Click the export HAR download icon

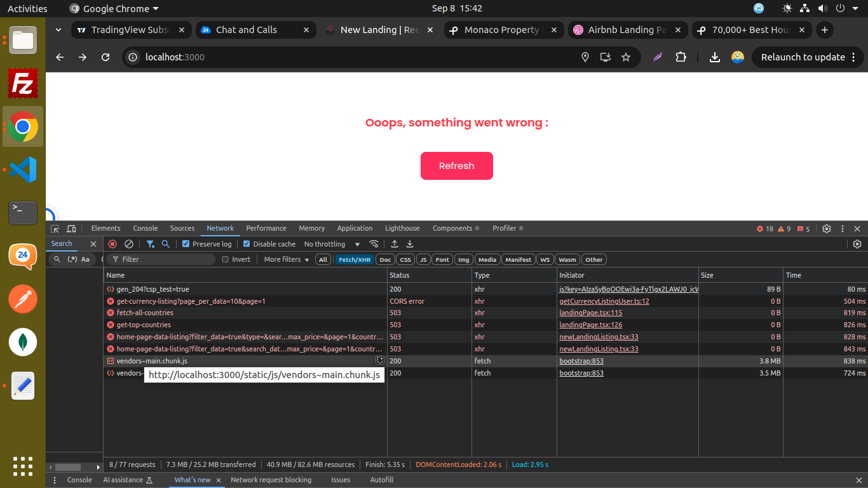[410, 244]
